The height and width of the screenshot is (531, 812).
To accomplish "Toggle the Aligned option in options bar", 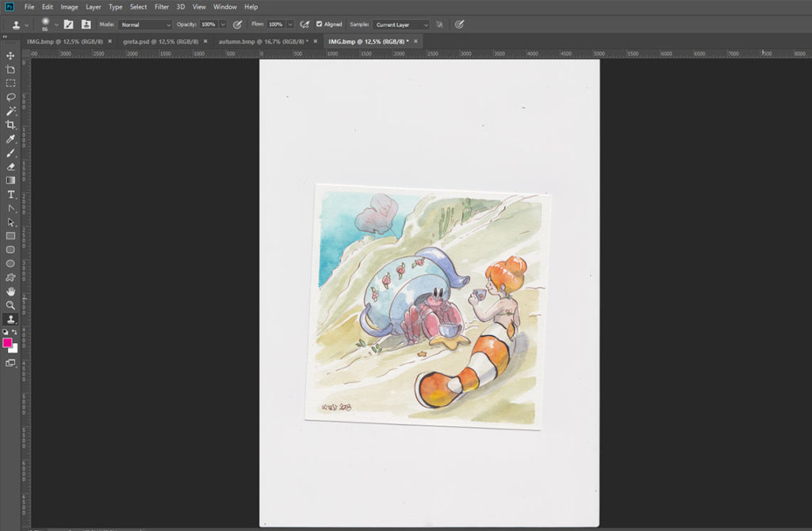I will (320, 24).
